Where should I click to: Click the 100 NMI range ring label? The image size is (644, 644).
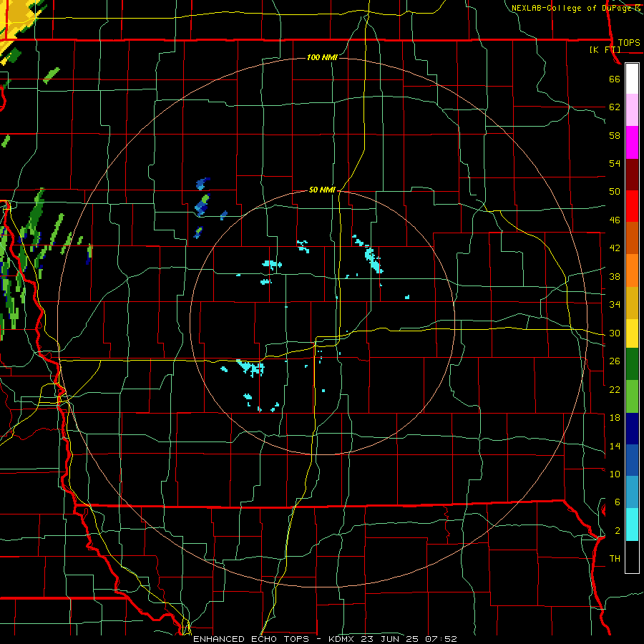pos(322,57)
